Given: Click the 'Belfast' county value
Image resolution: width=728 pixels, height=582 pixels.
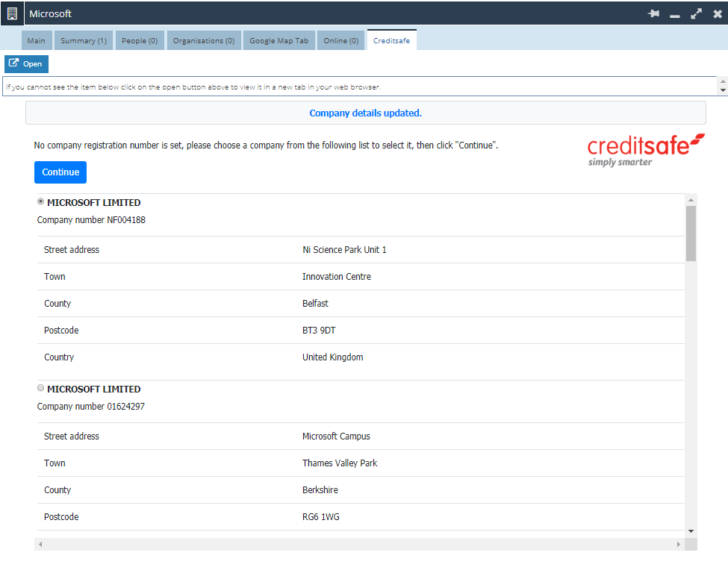Looking at the screenshot, I should point(315,304).
